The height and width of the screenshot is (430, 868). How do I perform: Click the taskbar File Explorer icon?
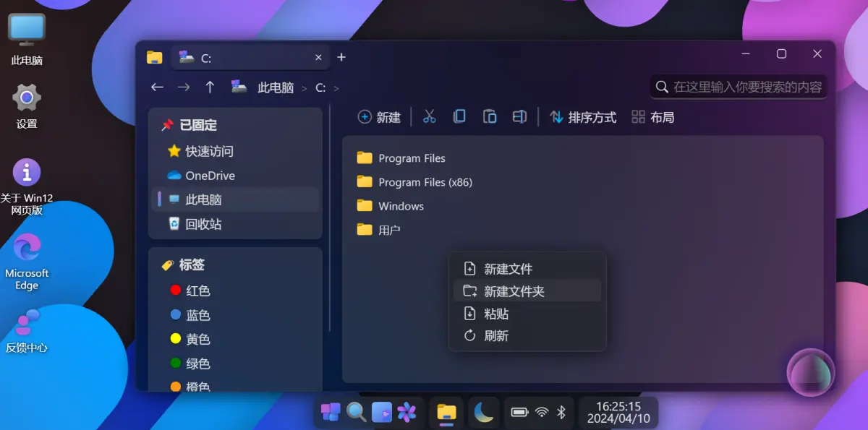point(446,412)
